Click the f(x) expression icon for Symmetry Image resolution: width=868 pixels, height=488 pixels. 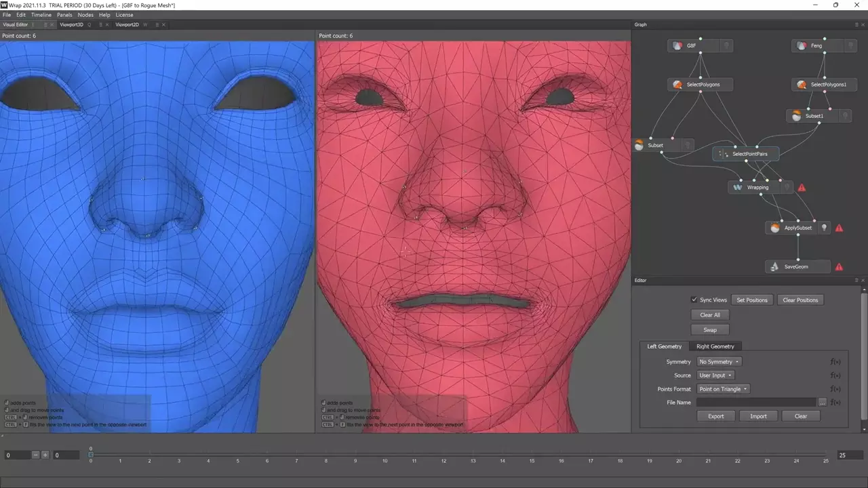[x=835, y=362]
